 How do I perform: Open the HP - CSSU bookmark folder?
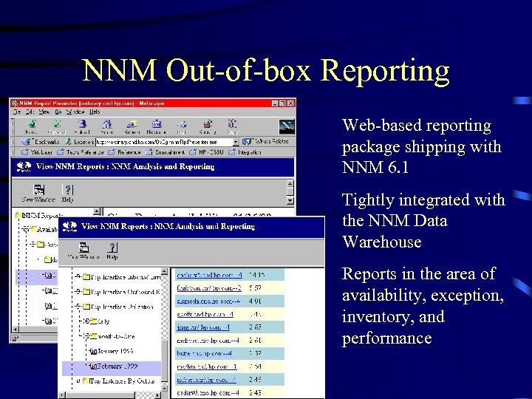tap(206, 152)
